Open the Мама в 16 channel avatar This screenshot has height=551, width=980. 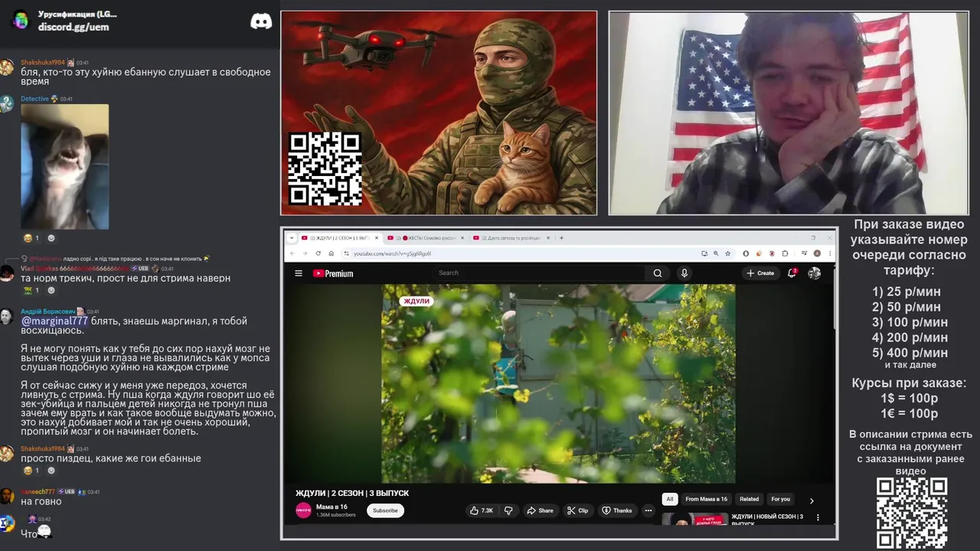click(304, 510)
